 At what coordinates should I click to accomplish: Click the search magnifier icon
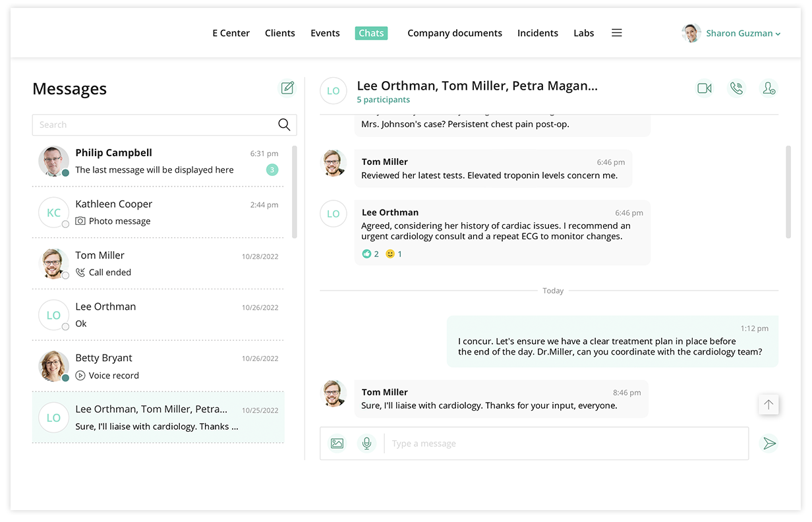click(284, 125)
